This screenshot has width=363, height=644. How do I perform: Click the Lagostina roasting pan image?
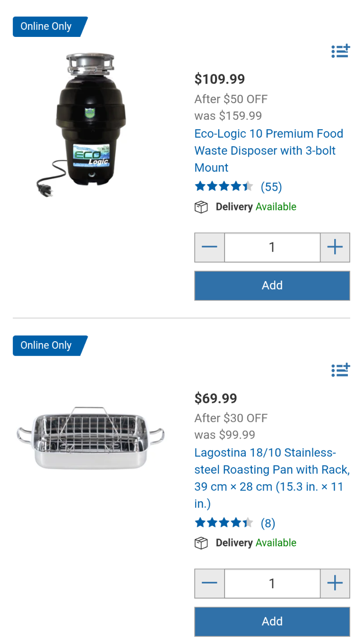click(x=90, y=438)
